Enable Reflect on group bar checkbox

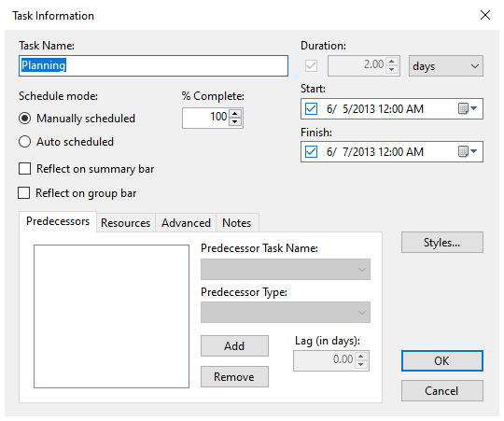pyautogui.click(x=23, y=193)
